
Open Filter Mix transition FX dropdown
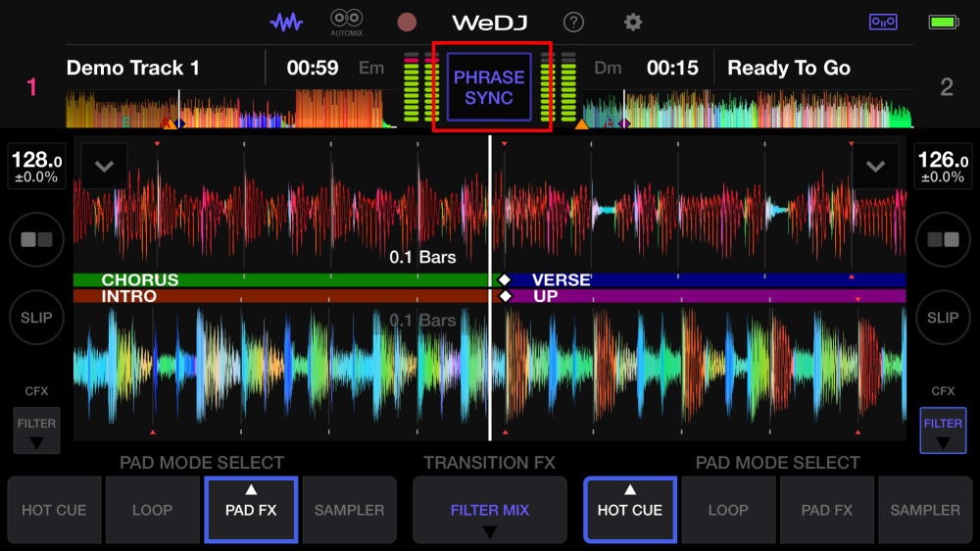pyautogui.click(x=490, y=510)
